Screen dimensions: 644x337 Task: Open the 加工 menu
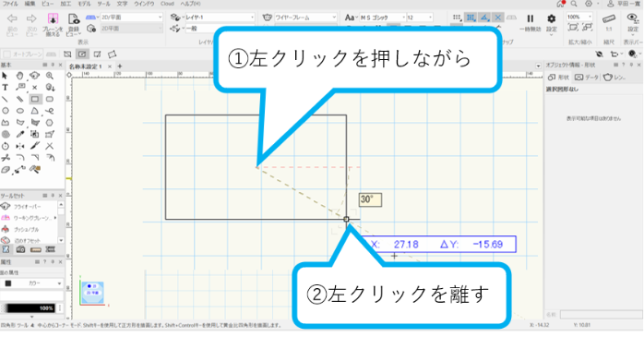click(66, 4)
